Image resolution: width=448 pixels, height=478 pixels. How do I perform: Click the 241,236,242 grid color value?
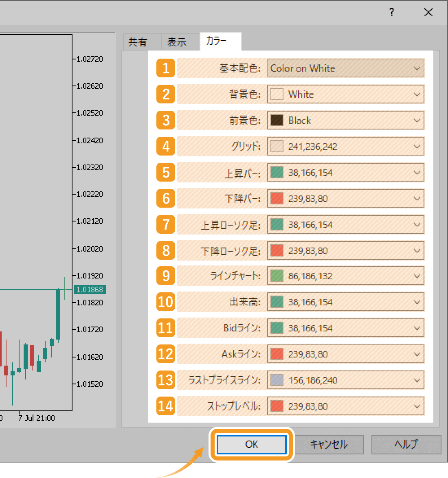(x=313, y=147)
